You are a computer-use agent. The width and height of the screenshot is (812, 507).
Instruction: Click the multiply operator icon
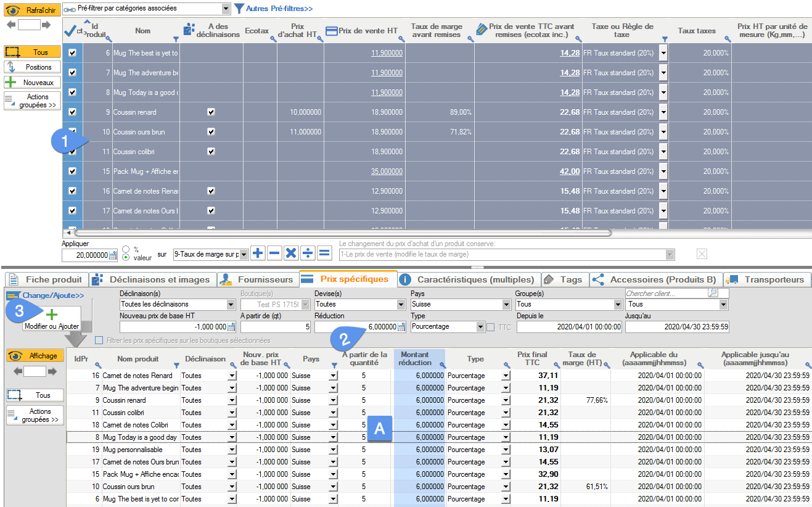[x=292, y=253]
